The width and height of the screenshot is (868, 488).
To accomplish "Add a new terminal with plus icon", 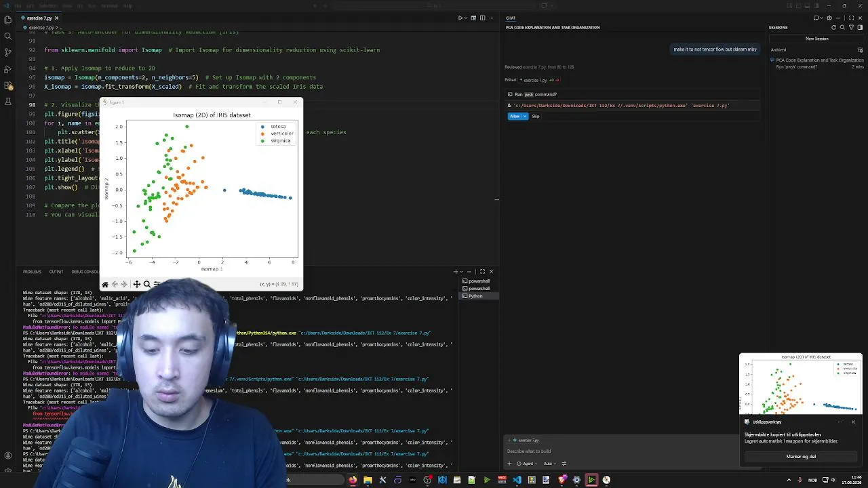I will click(x=457, y=272).
